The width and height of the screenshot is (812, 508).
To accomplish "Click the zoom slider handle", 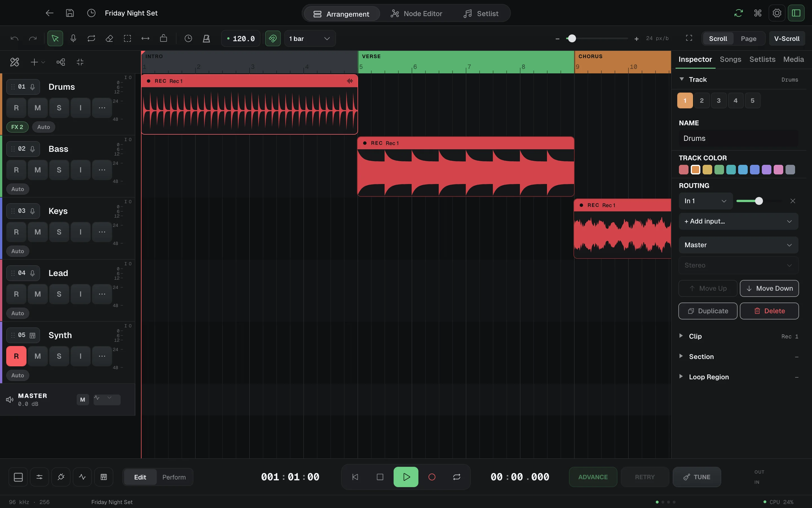I will point(572,39).
